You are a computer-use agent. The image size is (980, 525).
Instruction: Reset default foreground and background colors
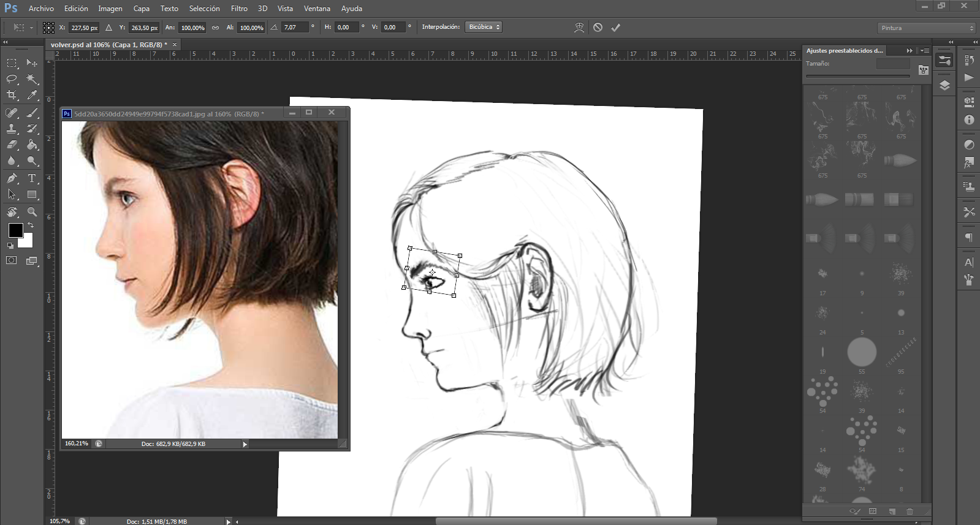[10, 246]
